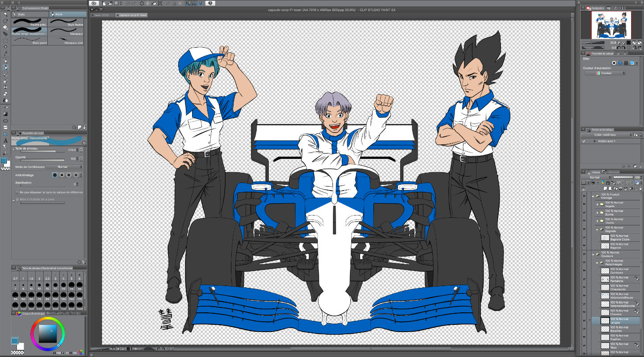Open the Calque layer panel tab
Viewport: 644px width, 357px height.
(593, 171)
